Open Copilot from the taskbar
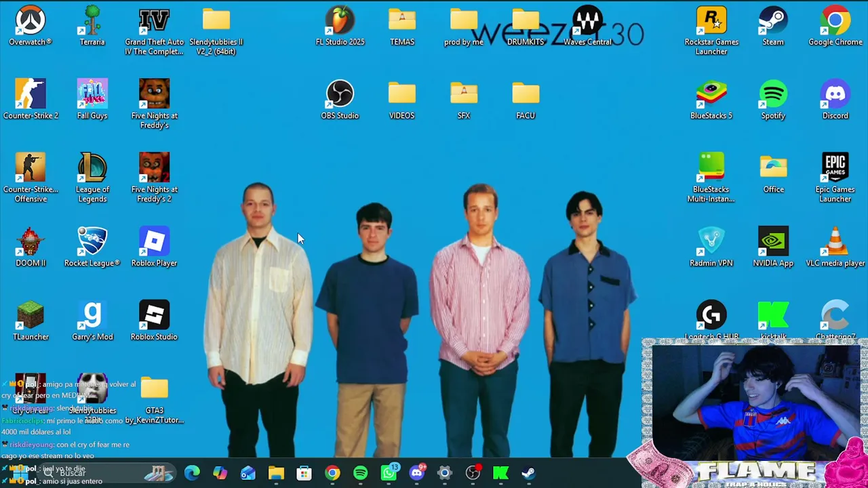 click(220, 473)
